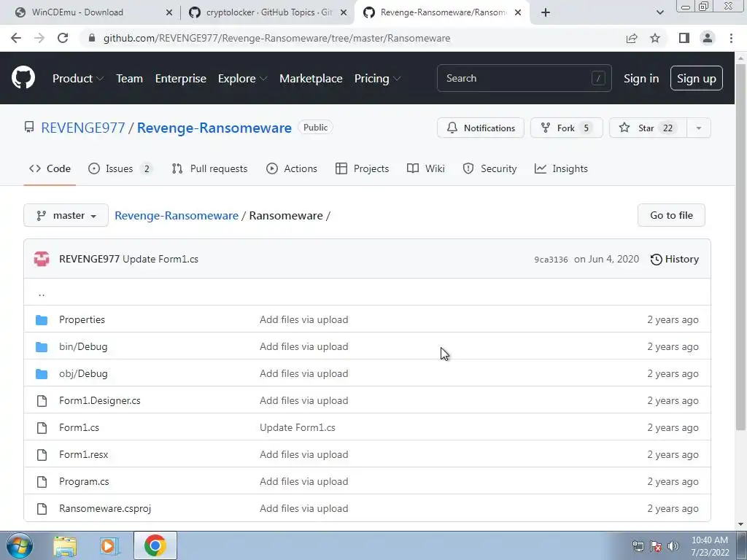Click the Revenge-Ransomeware breadcrumb link

pos(177,215)
